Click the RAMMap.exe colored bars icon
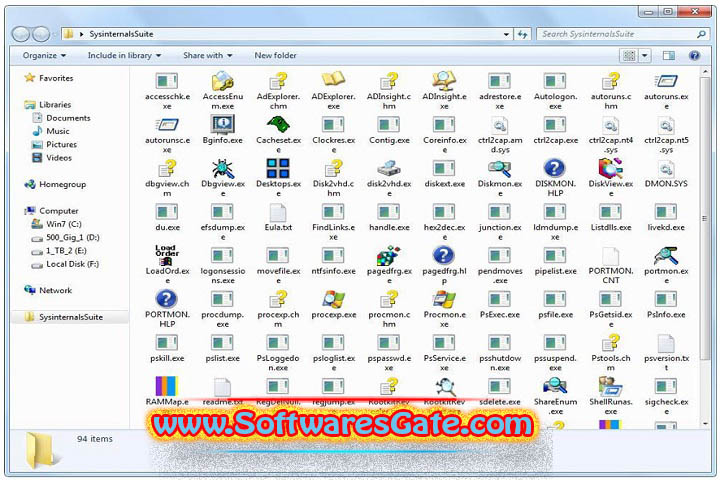 pyautogui.click(x=167, y=386)
